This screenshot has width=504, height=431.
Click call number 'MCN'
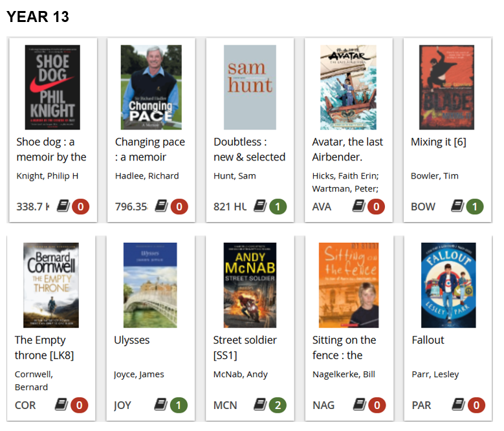(225, 405)
